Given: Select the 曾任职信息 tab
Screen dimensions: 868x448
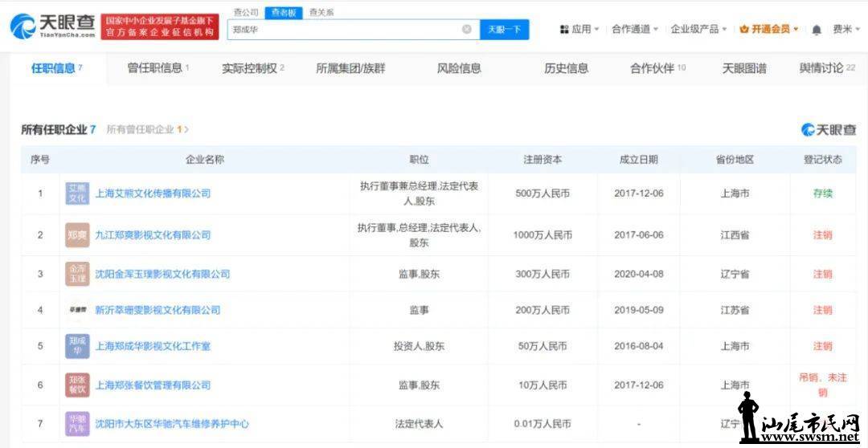Looking at the screenshot, I should (x=158, y=68).
